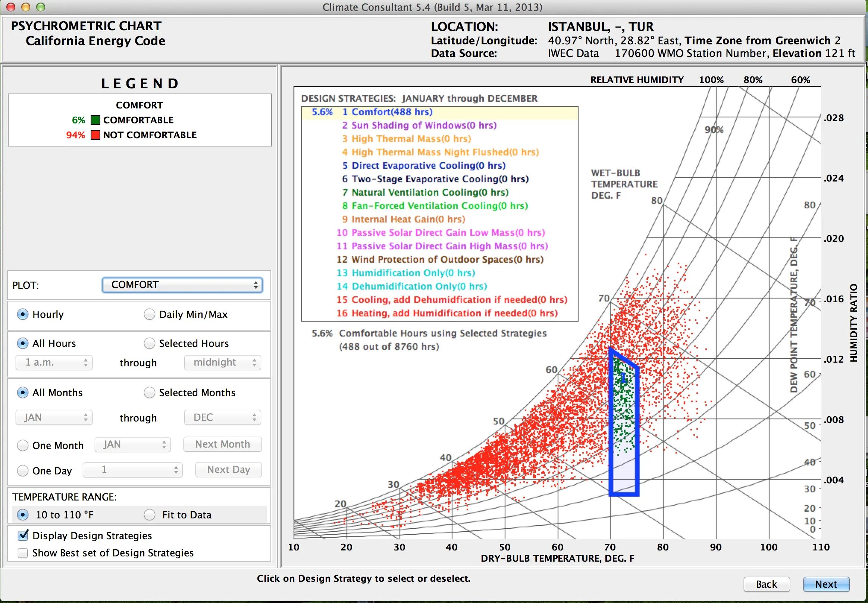Image resolution: width=868 pixels, height=603 pixels.
Task: Select the Fit to Data temperature range
Action: click(150, 515)
